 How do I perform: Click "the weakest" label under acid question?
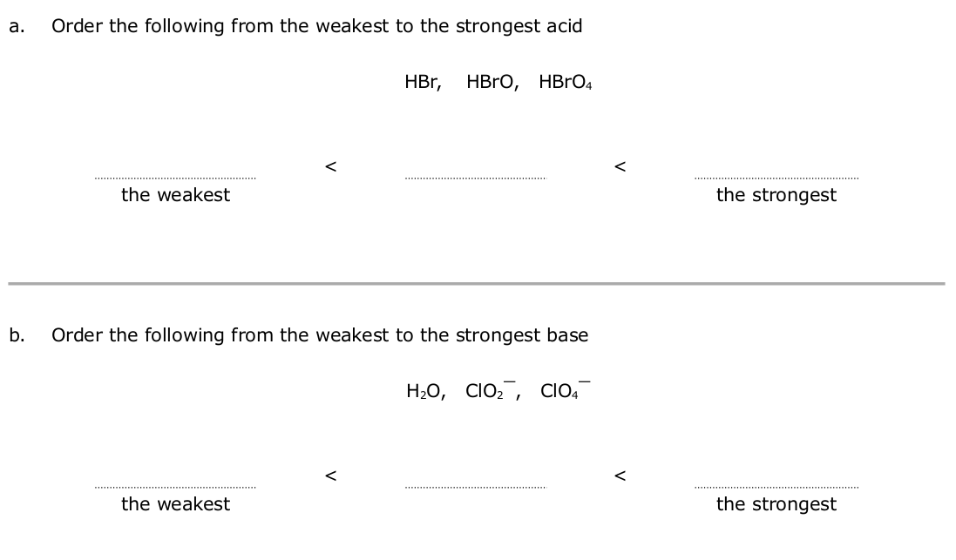click(x=175, y=195)
